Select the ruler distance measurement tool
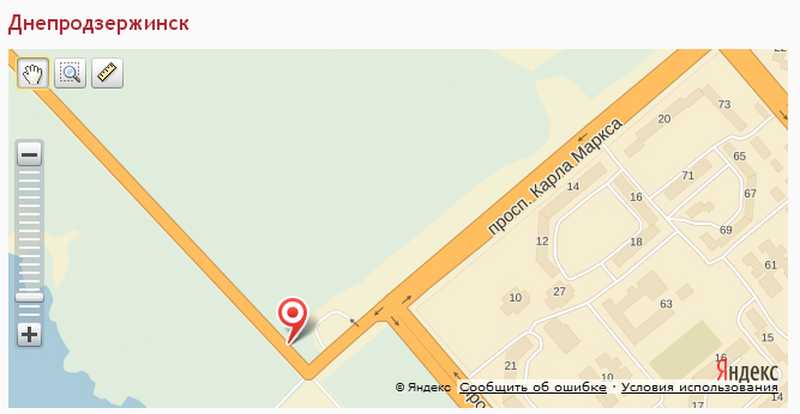Viewport: 800px width, 414px height. pos(107,73)
